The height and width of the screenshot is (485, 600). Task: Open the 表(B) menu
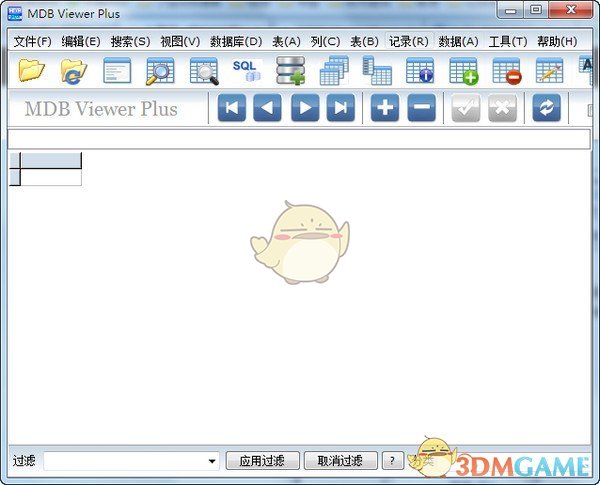tap(364, 41)
